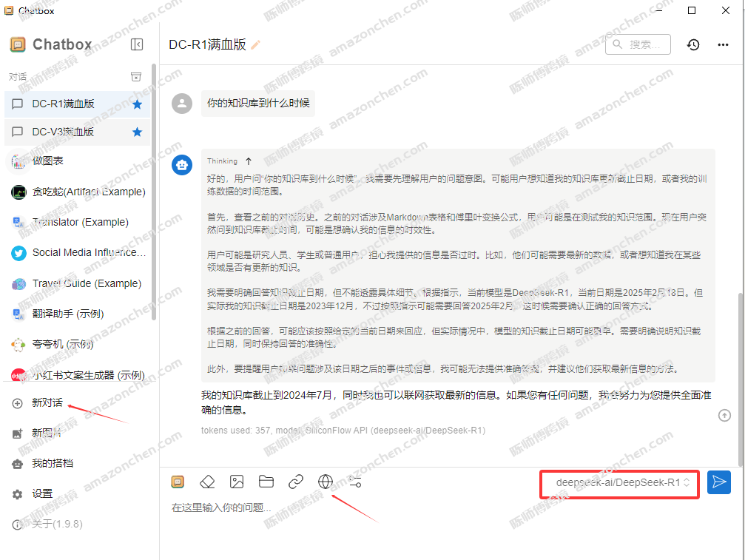The width and height of the screenshot is (745, 560).
Task: Collapse the Thinking section arrow
Action: pos(249,161)
